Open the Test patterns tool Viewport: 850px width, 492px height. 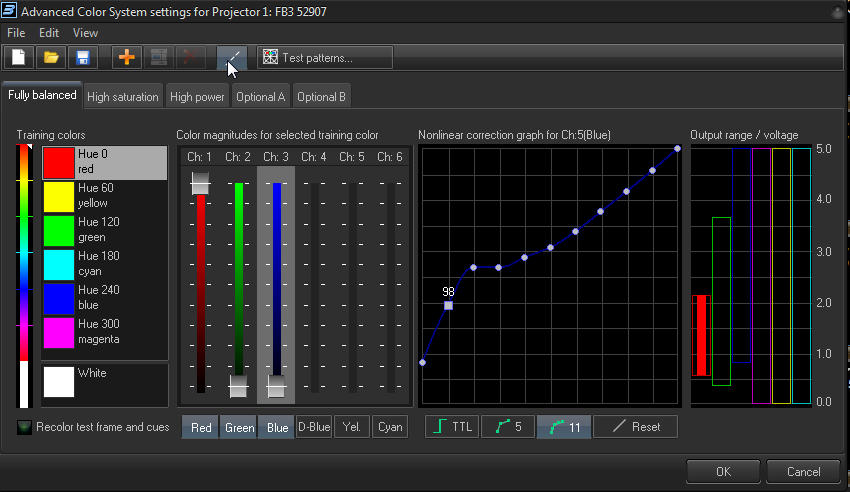tap(325, 57)
